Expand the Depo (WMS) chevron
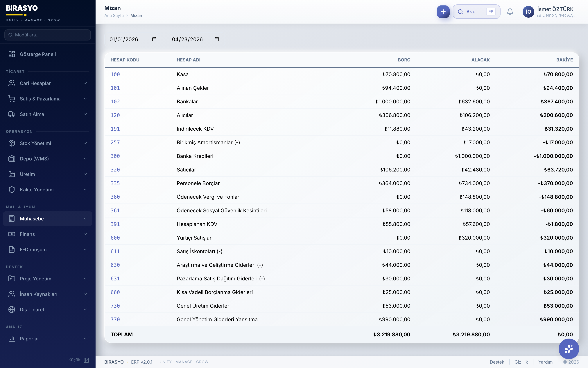 (x=85, y=159)
